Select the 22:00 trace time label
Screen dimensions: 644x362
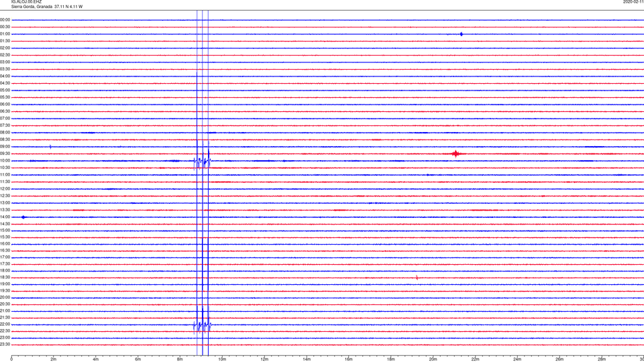pyautogui.click(x=5, y=324)
